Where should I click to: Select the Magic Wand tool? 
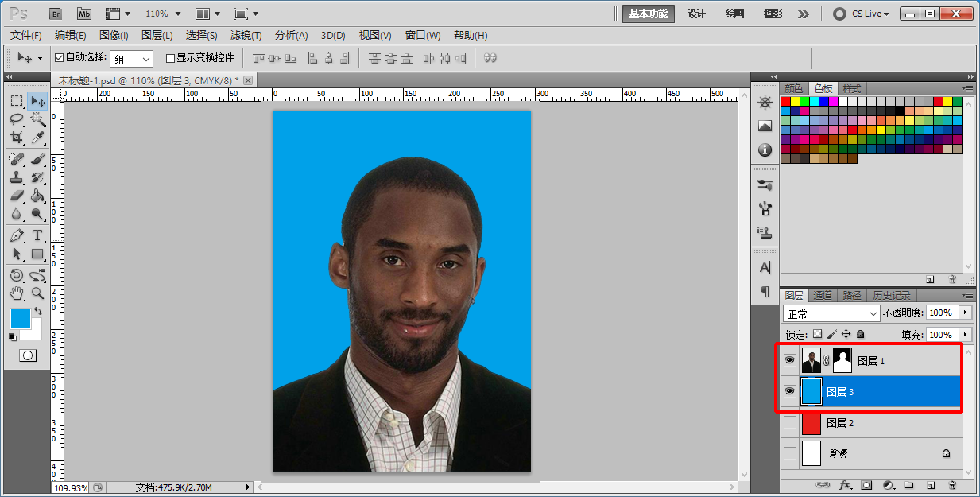tap(37, 119)
